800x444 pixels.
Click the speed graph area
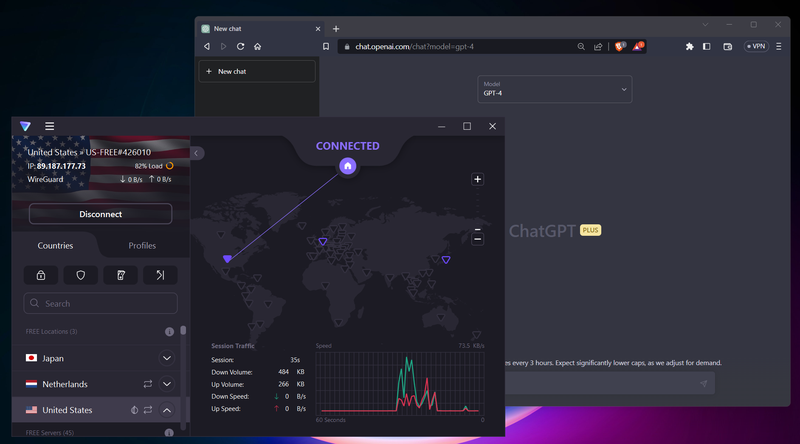point(400,383)
